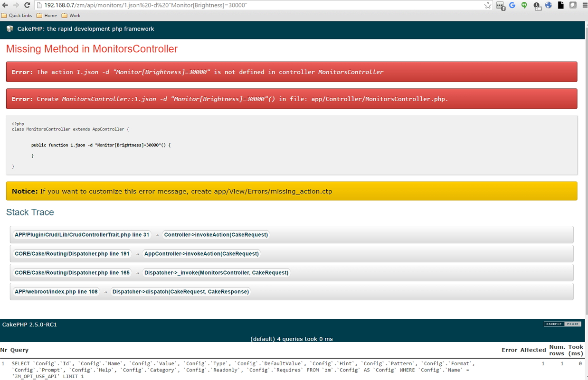Viewport: 588px width, 380px height.
Task: Open the Chrome hamburger menu
Action: pos(584,5)
